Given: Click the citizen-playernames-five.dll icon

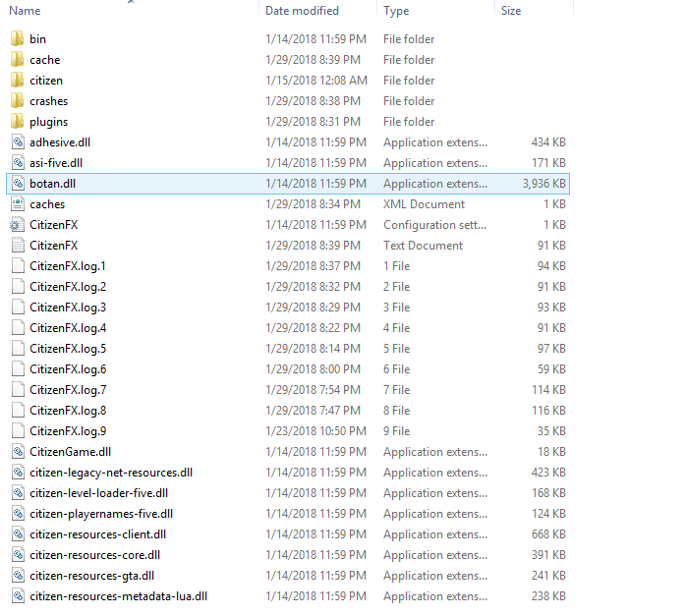Looking at the screenshot, I should point(18,514).
